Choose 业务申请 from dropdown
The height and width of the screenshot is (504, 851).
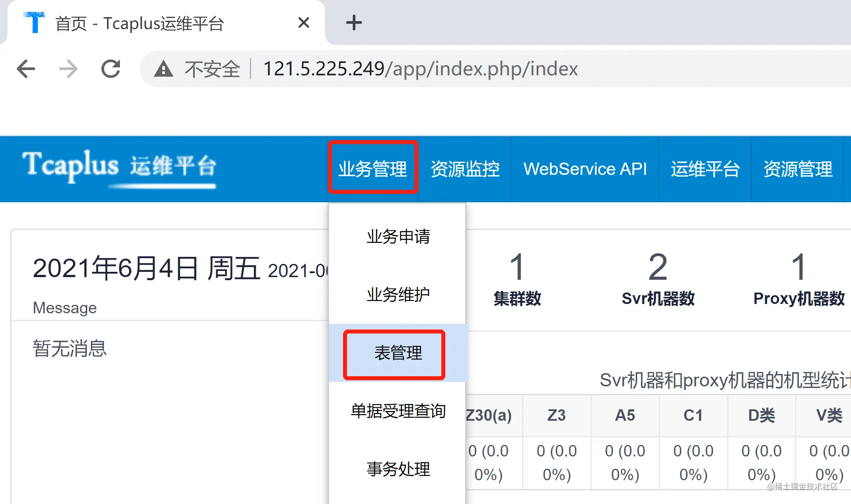point(398,237)
